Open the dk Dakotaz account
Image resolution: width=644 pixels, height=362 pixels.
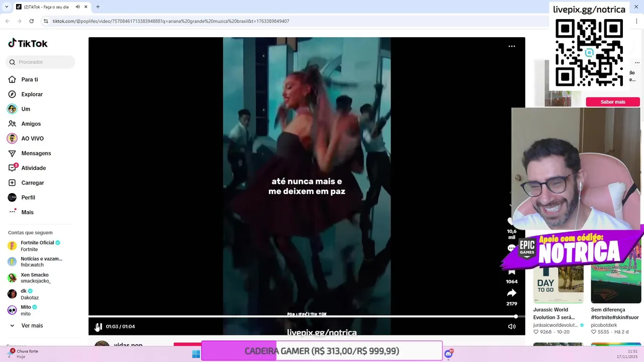(x=30, y=294)
